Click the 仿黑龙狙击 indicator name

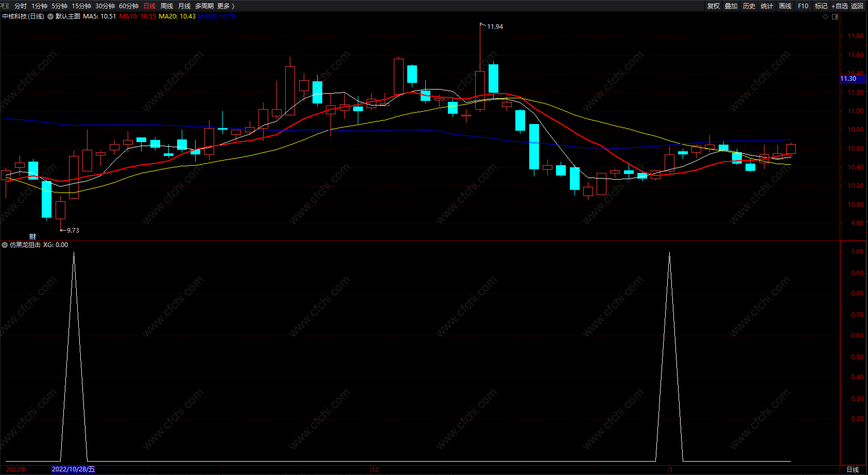tap(25, 245)
